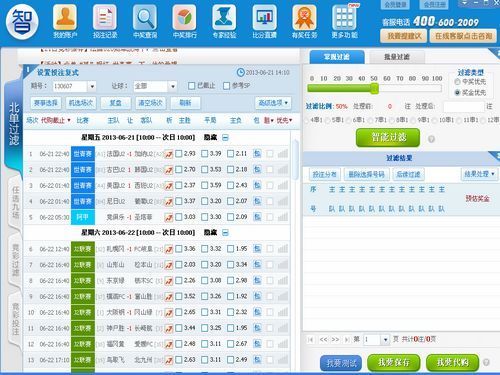Click slider track near the 80 mark
This screenshot has width=500, height=375.
pos(412,88)
